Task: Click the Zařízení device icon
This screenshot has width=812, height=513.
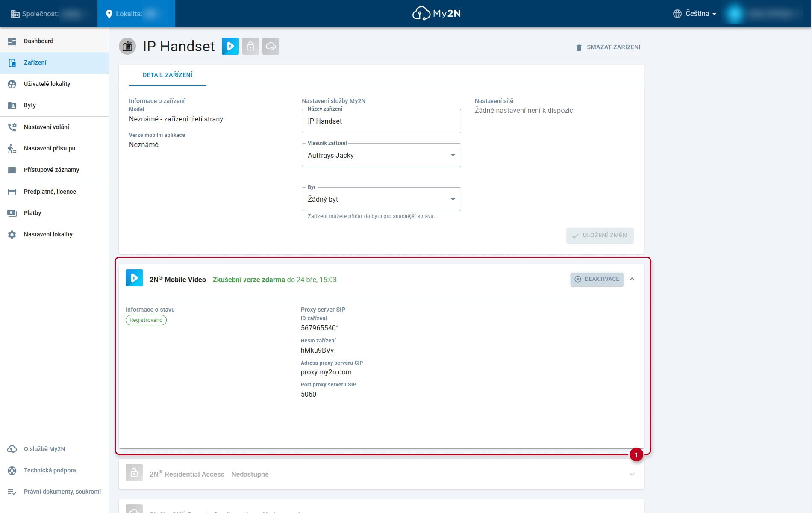Action: [12, 62]
